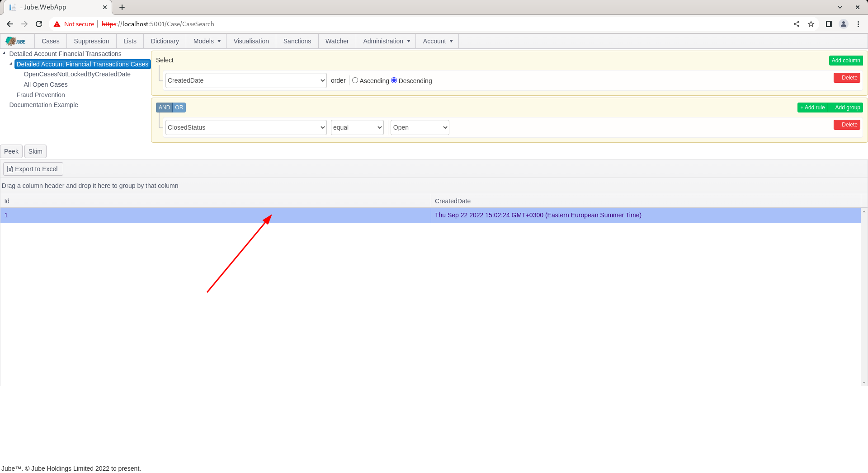Expand the Administration menu
The width and height of the screenshot is (868, 473).
click(386, 41)
